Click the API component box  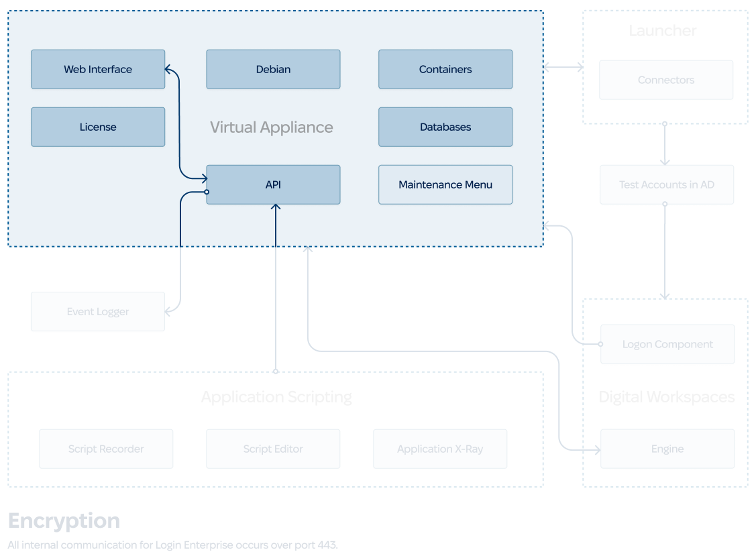click(x=273, y=184)
